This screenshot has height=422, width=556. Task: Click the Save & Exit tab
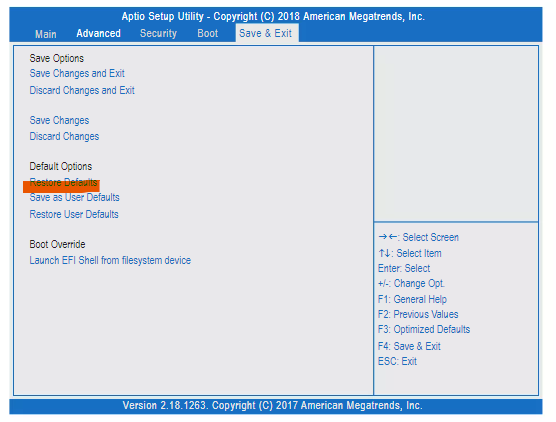coord(266,33)
